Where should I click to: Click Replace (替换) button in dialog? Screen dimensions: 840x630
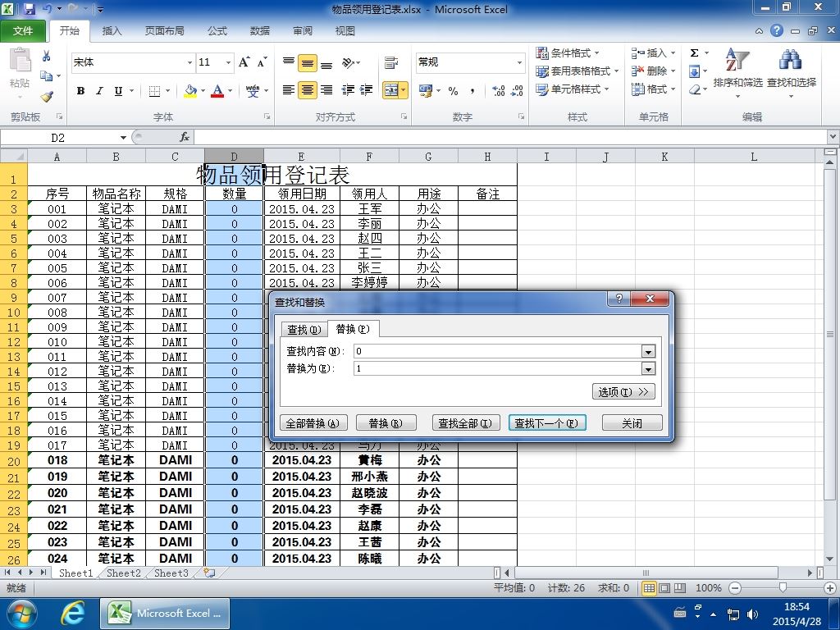(386, 423)
